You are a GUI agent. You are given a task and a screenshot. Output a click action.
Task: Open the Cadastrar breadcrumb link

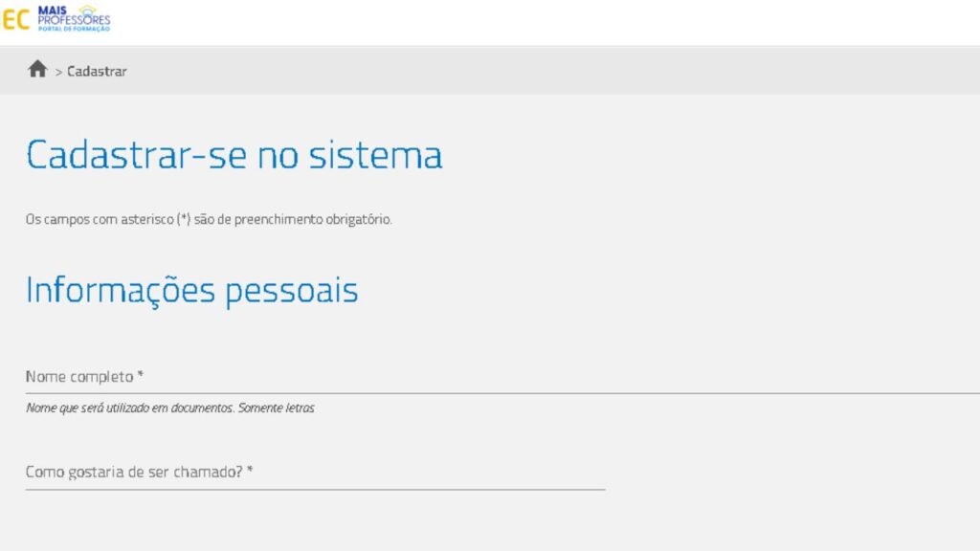pyautogui.click(x=97, y=72)
